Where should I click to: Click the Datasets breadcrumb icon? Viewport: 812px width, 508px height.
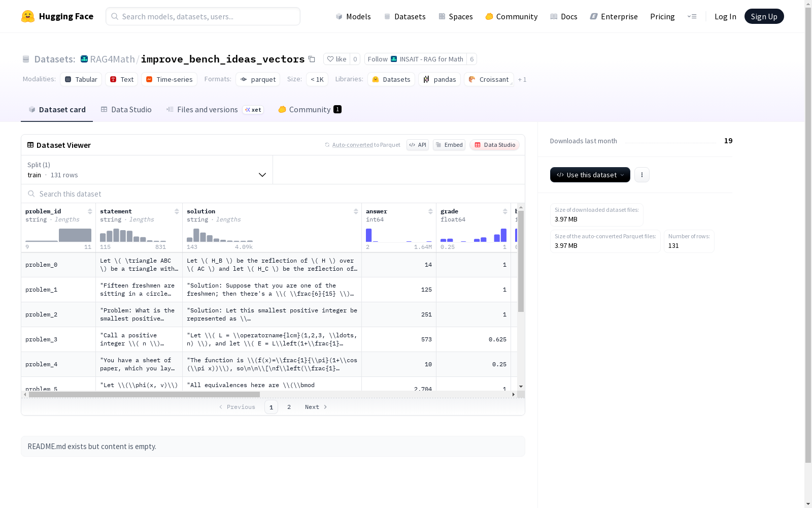[x=26, y=59]
